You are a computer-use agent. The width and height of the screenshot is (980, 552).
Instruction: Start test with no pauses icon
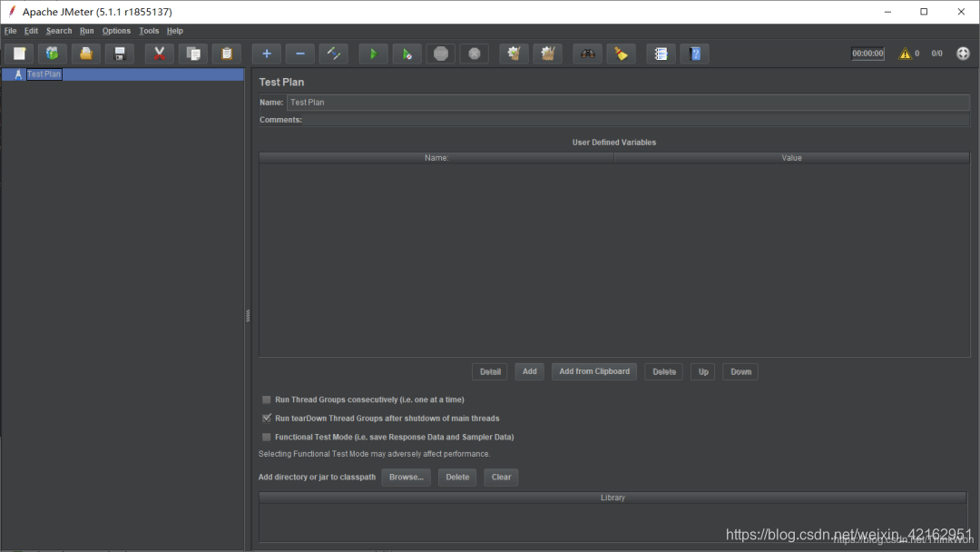pyautogui.click(x=407, y=54)
